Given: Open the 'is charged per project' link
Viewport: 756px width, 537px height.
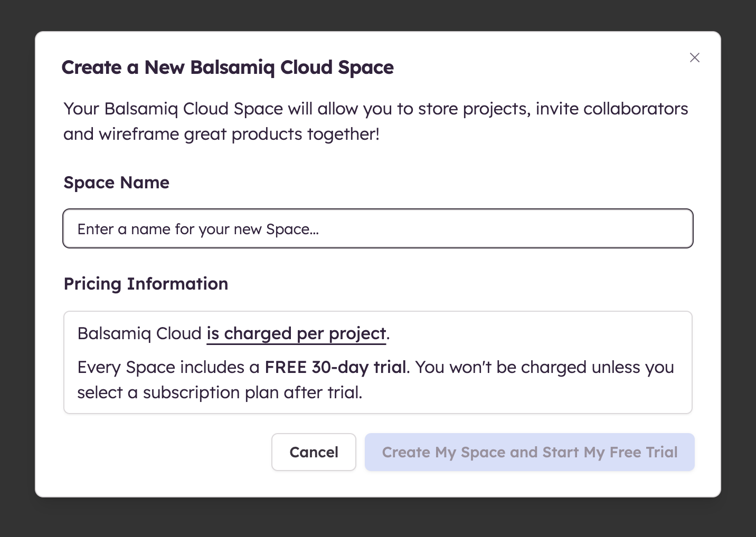Looking at the screenshot, I should [x=296, y=334].
